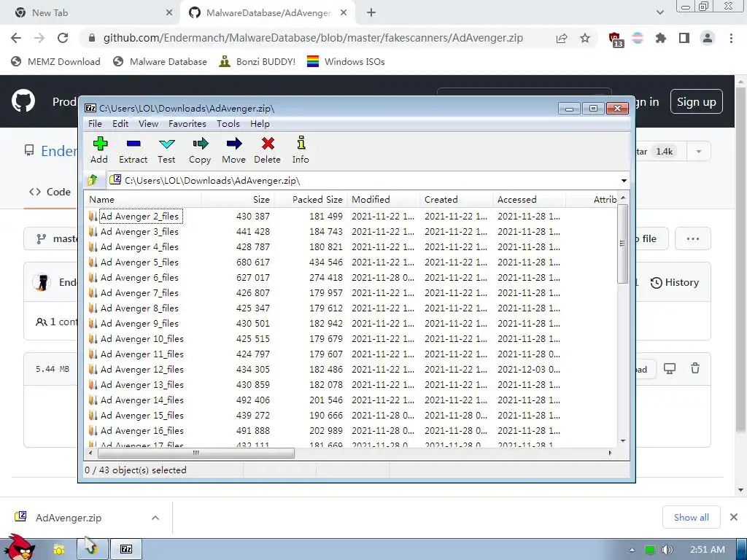Click the scroll-down arrow of file list
Image resolution: width=747 pixels, height=560 pixels.
623,441
